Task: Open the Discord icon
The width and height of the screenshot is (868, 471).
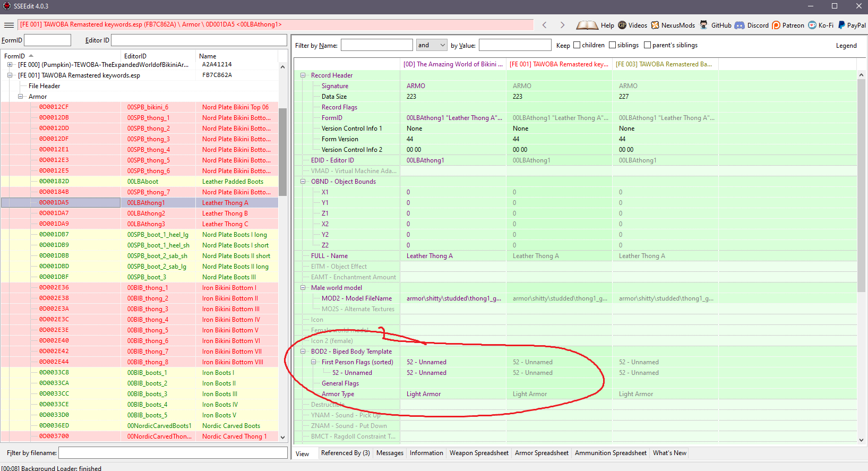Action: pos(740,25)
